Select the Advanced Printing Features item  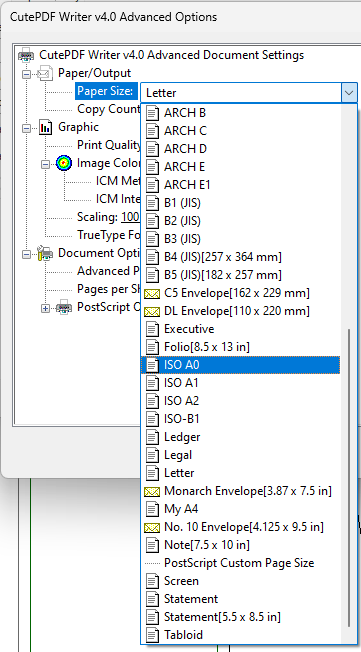pyautogui.click(x=109, y=271)
